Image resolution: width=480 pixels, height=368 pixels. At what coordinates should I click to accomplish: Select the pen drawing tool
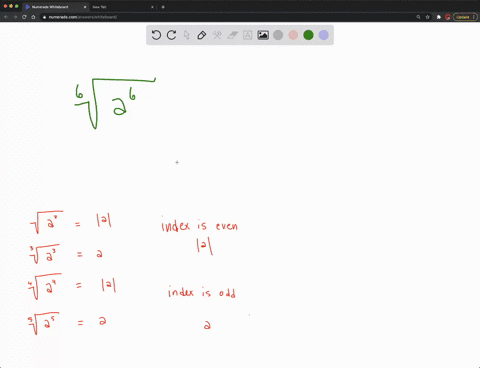[202, 35]
